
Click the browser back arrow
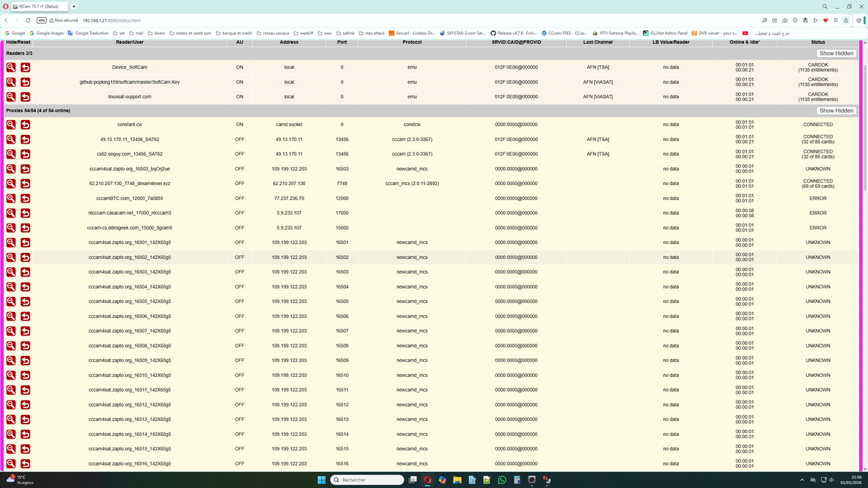pos(6,20)
